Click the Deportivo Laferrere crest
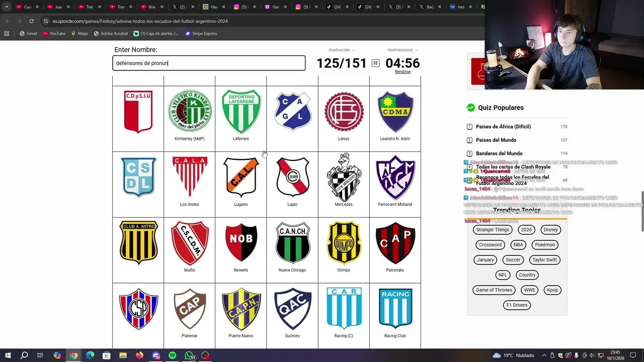 (241, 111)
